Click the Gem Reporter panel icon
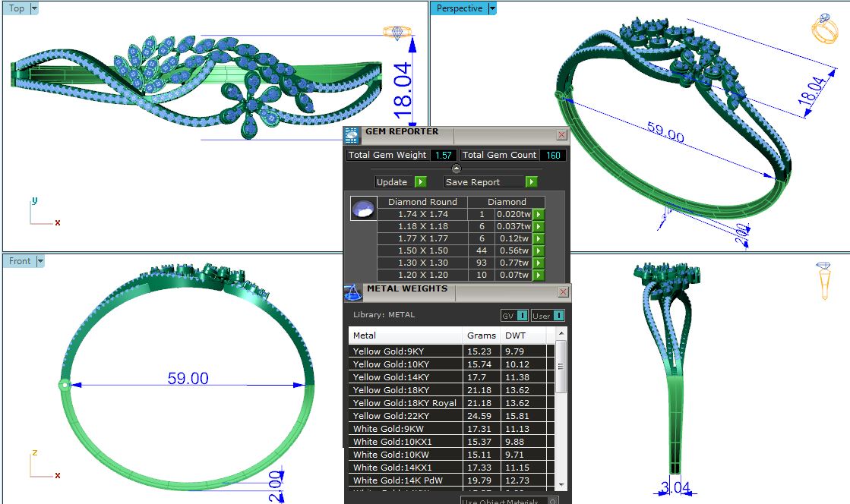Screen dimensions: 850x504 [x=352, y=135]
